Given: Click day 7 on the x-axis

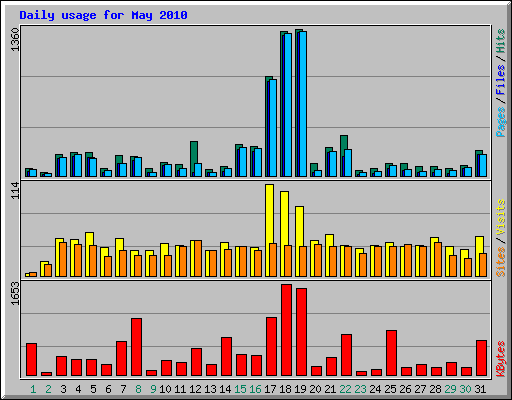Looking at the screenshot, I should point(123,389).
